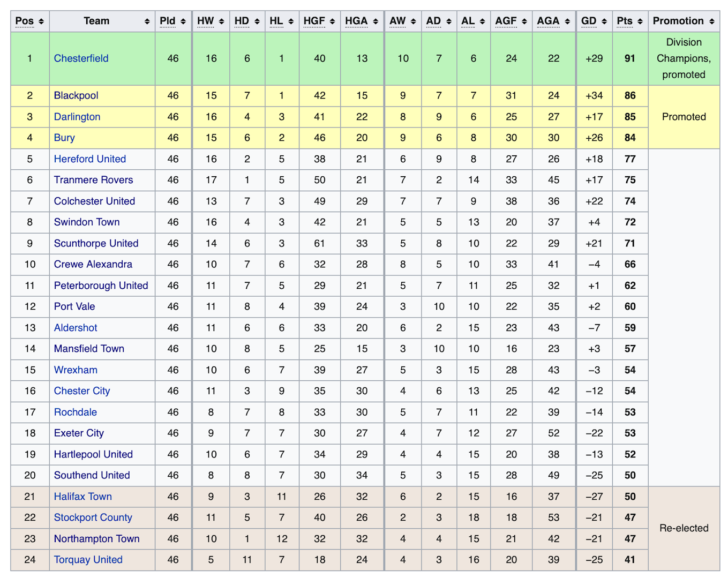Screen dimensions: 728x578
Task: Open the Hereford United link
Action: click(x=90, y=159)
